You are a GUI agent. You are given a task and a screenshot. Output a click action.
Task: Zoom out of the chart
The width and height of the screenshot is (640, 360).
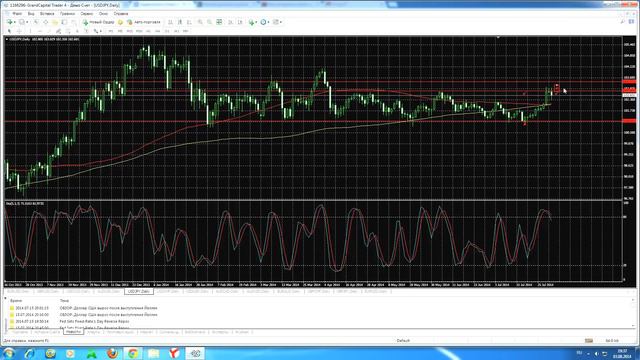tap(209, 22)
